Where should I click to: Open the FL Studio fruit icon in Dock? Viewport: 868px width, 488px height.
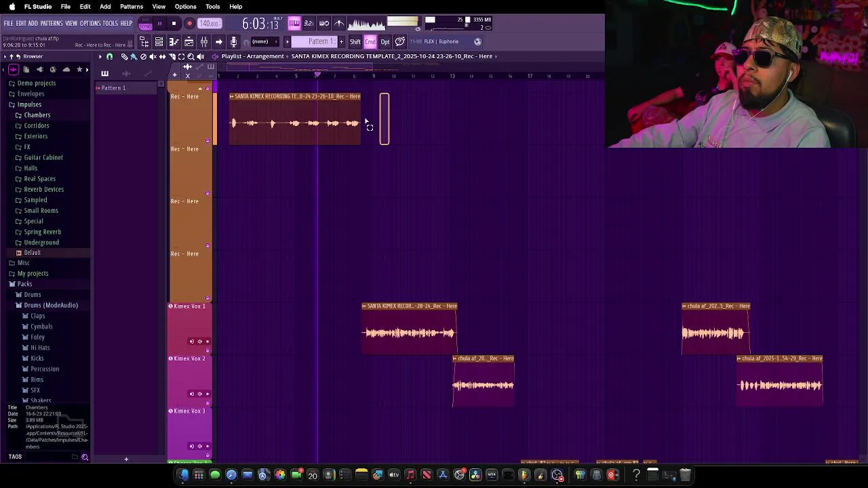[x=524, y=475]
